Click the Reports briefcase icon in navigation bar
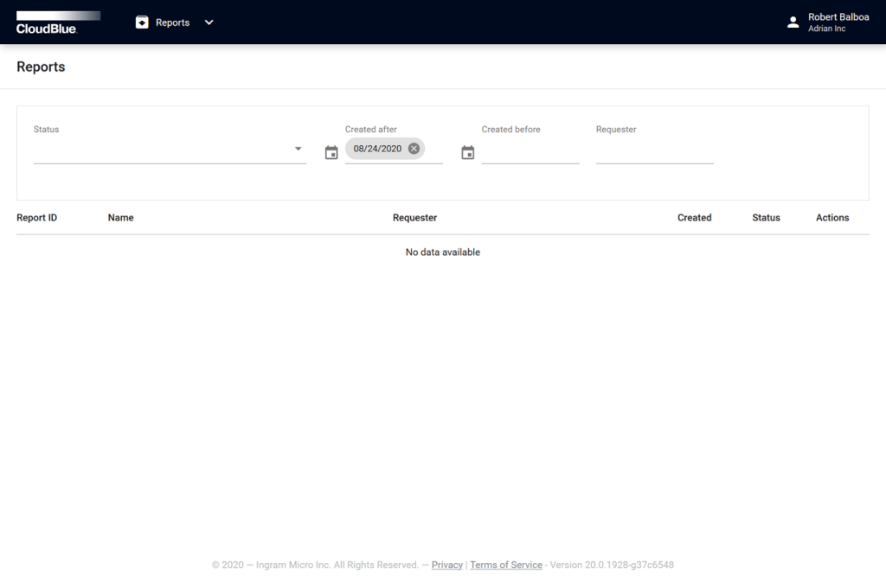Screen dimensions: 886x588 point(142,22)
